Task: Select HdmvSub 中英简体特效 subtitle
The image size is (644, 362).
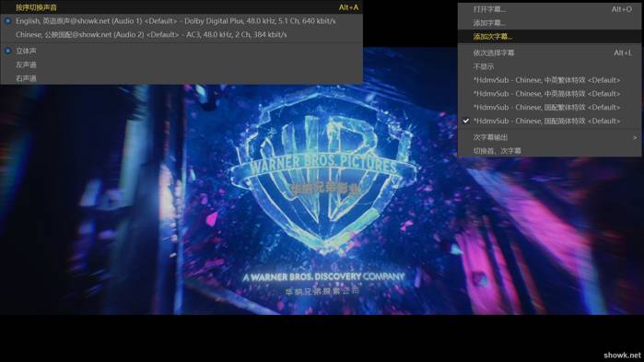Action: point(549,94)
